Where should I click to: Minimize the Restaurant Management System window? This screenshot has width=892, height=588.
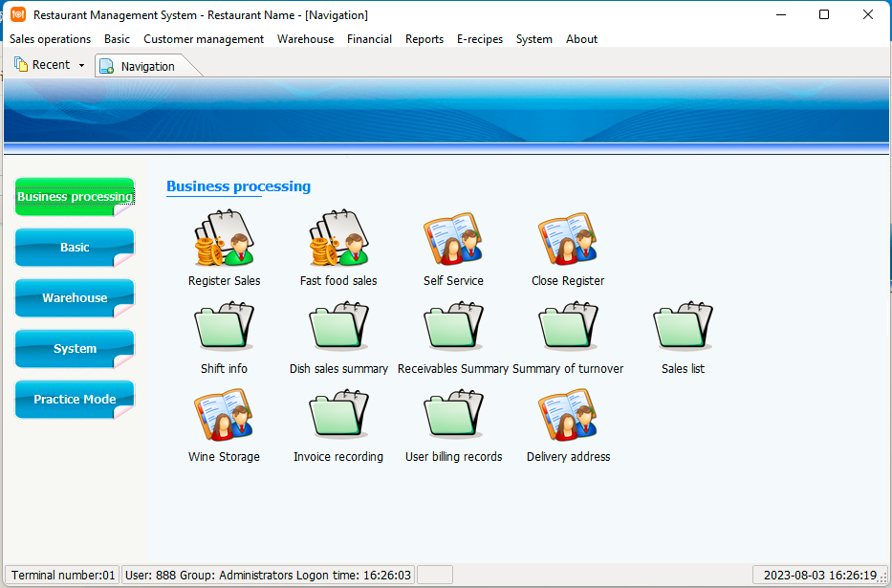781,14
